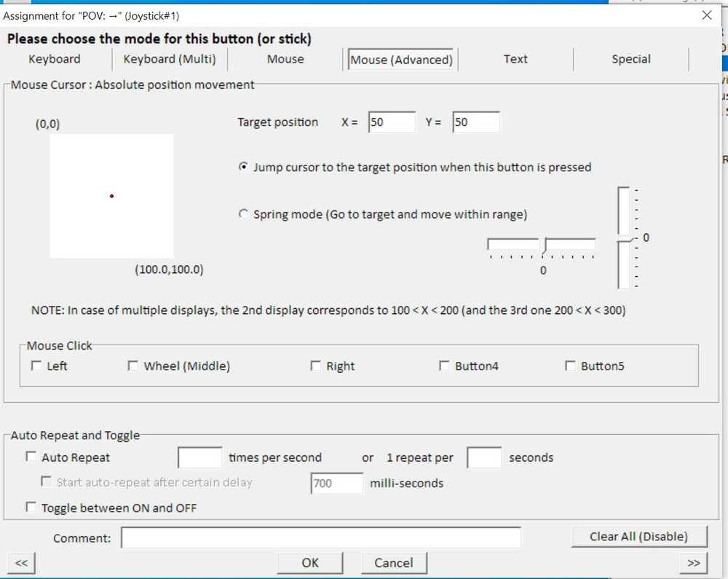
Task: Switch to the Keyboard tab
Action: click(55, 60)
